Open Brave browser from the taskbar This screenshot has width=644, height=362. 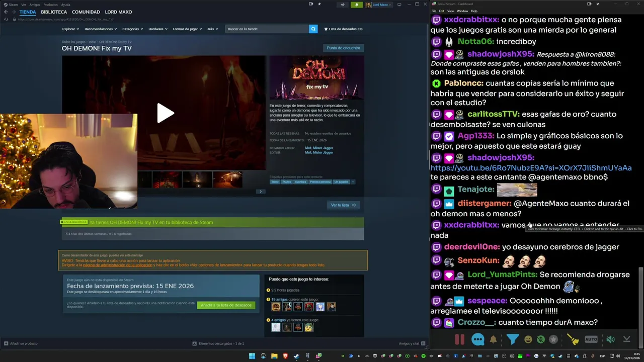(285, 356)
